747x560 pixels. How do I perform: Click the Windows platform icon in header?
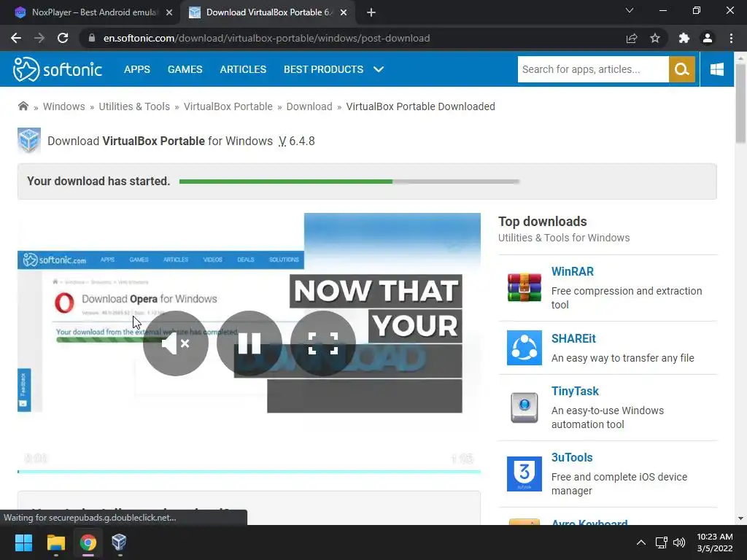[x=716, y=69]
